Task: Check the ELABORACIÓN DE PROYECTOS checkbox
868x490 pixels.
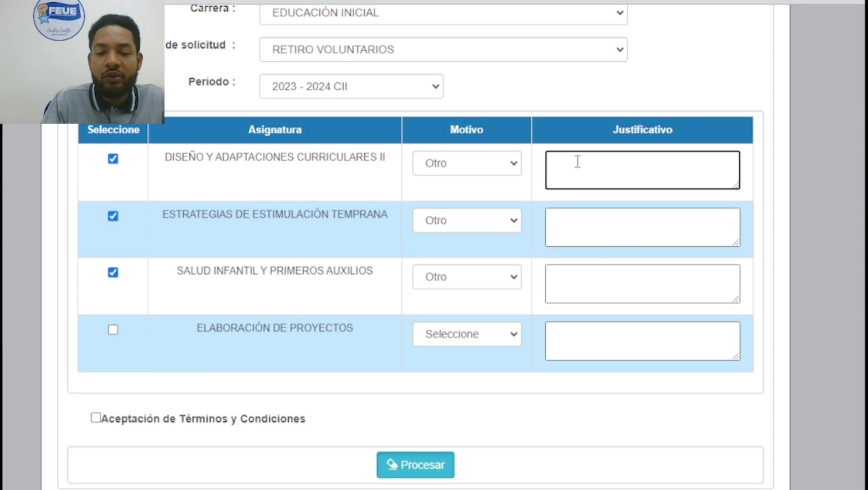Action: click(113, 329)
